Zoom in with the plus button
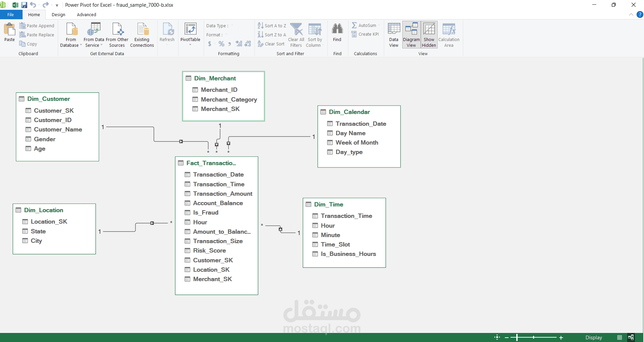644x342 pixels. pyautogui.click(x=561, y=338)
